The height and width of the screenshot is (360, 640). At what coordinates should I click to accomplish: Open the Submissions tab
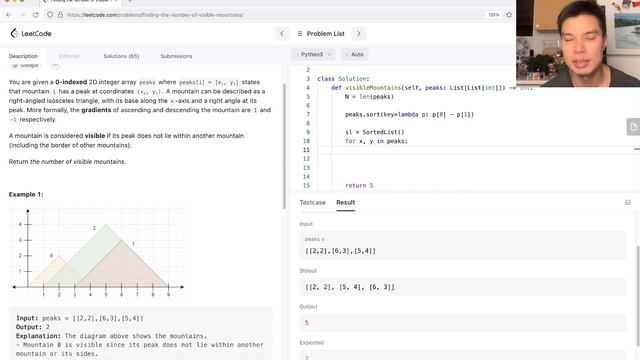click(176, 56)
